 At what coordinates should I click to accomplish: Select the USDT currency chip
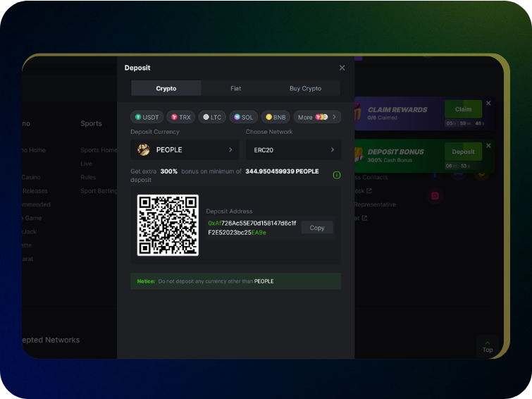tap(147, 117)
